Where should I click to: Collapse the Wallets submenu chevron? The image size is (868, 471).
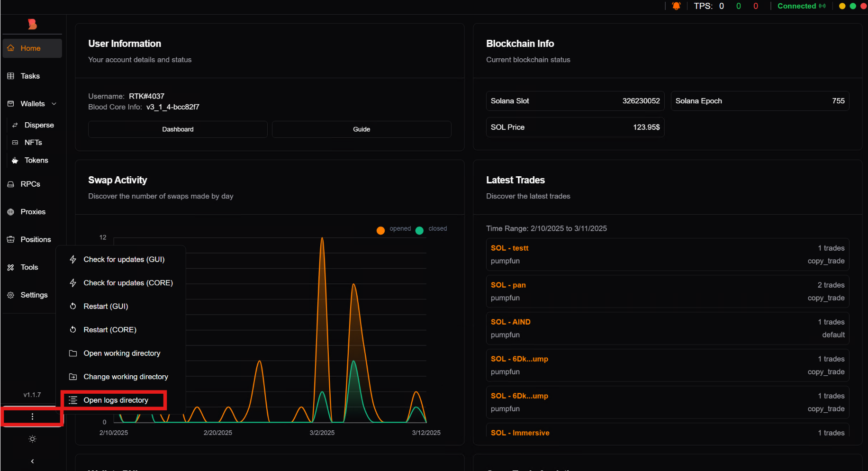54,104
